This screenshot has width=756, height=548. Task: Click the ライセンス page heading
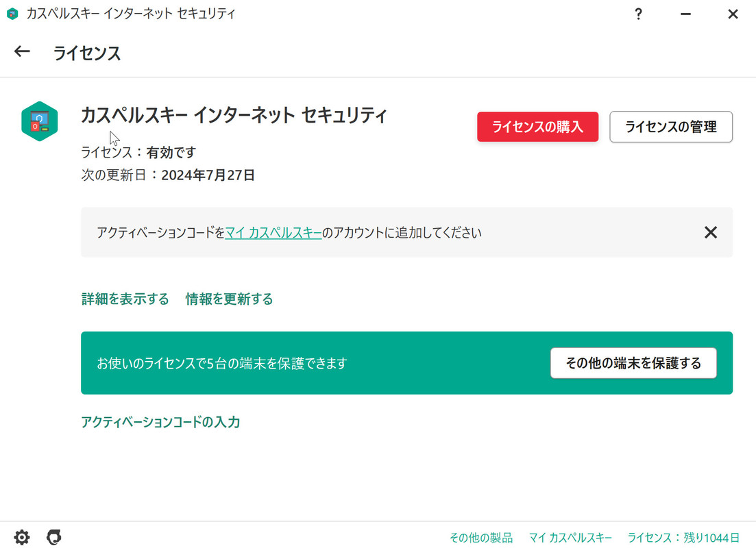[87, 53]
